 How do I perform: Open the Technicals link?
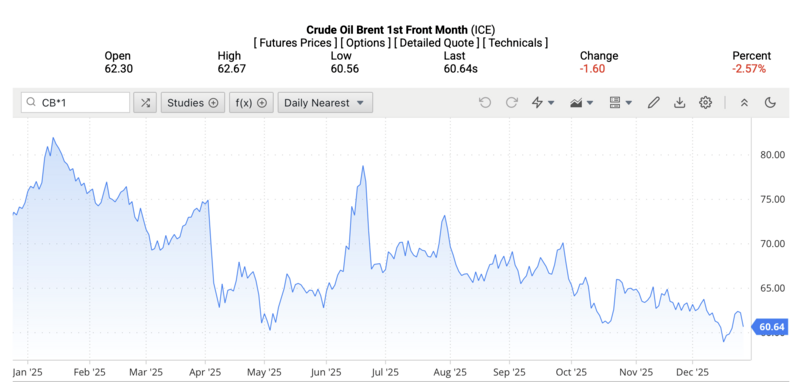pos(515,43)
